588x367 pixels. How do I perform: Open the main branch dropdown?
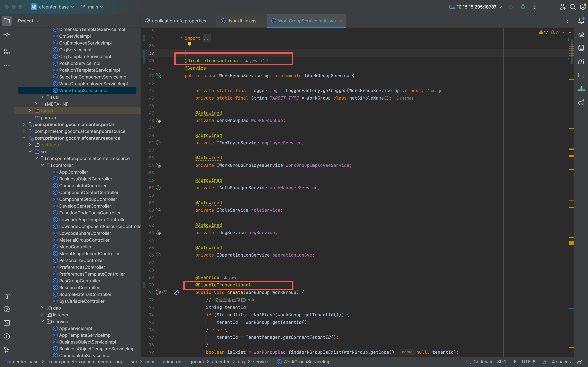click(92, 7)
